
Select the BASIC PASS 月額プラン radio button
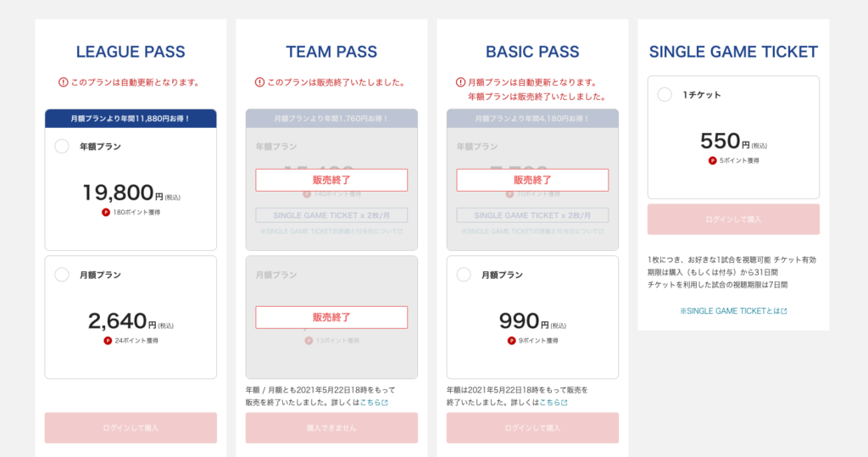pyautogui.click(x=464, y=275)
